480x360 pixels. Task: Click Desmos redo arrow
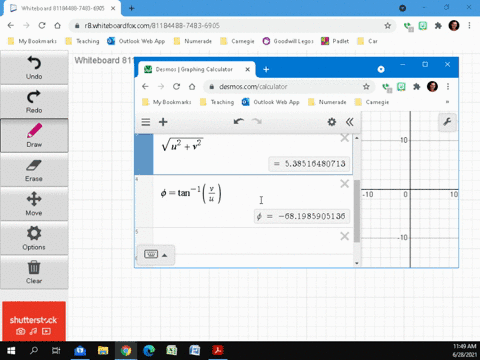click(x=257, y=122)
